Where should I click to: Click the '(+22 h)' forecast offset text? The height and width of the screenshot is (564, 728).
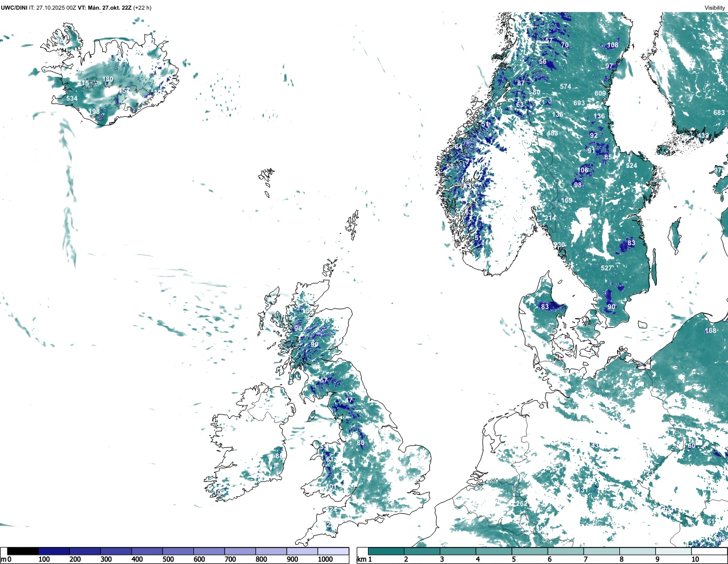point(142,7)
